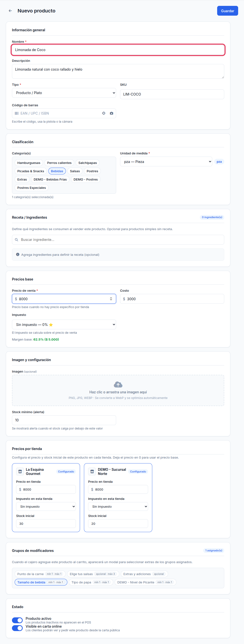244x644 pixels.
Task: Open the base Impuesto dropdown
Action: 64,324
